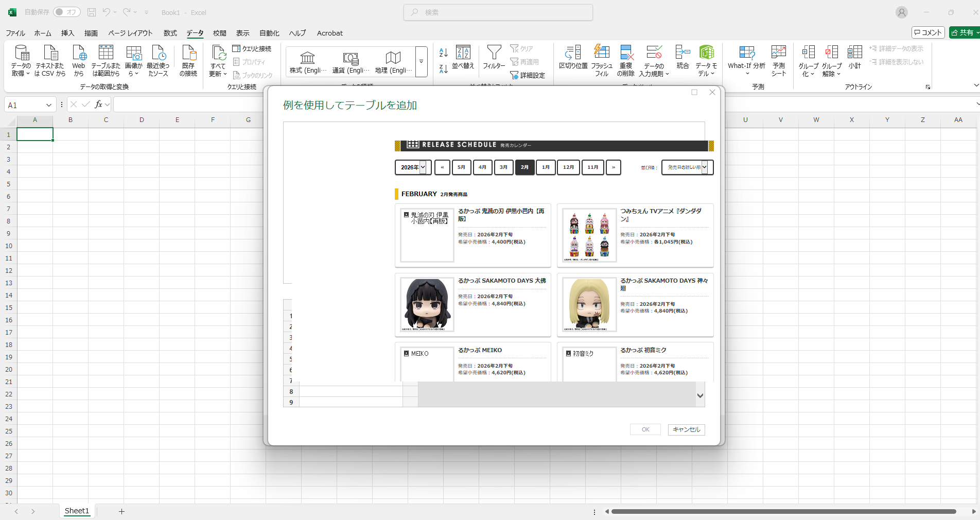Select the 3月 month button

point(503,167)
